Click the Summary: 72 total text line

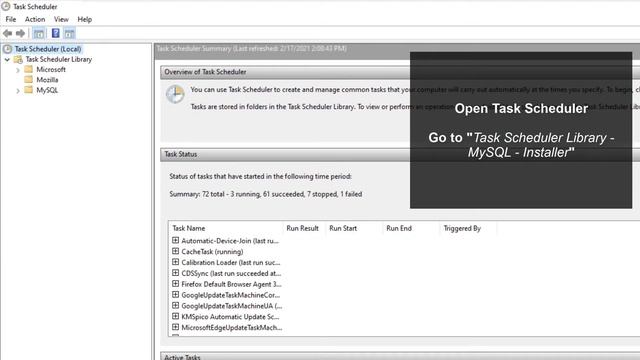[266, 194]
